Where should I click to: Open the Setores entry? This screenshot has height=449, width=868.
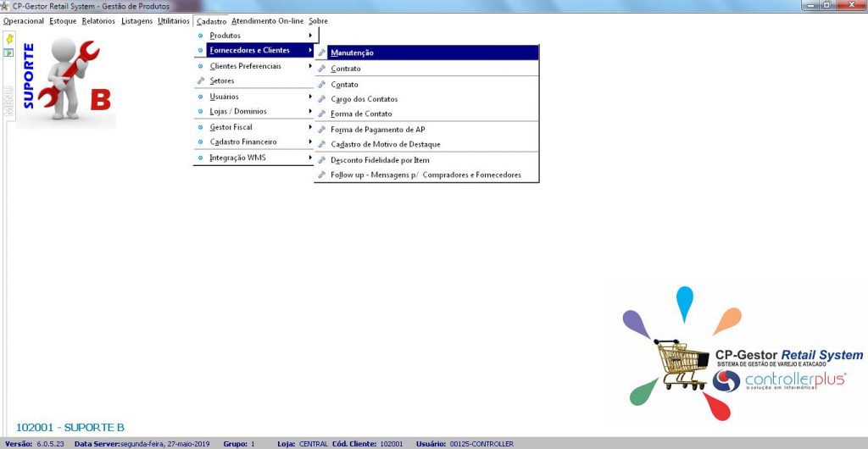click(256, 80)
